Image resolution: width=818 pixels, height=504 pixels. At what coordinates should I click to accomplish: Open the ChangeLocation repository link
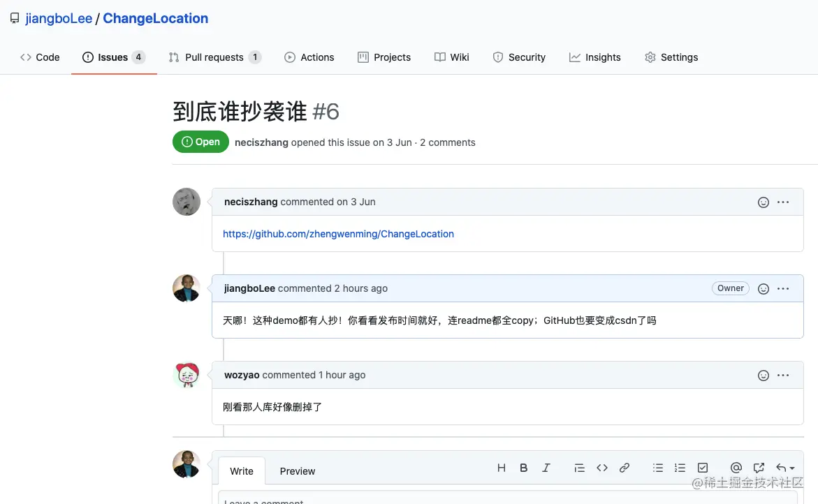click(x=156, y=18)
